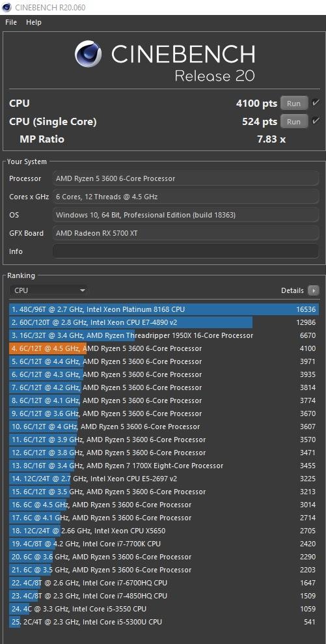326x644 pixels.
Task: Select ranking row Core i5-3550
Action: pyautogui.click(x=164, y=609)
